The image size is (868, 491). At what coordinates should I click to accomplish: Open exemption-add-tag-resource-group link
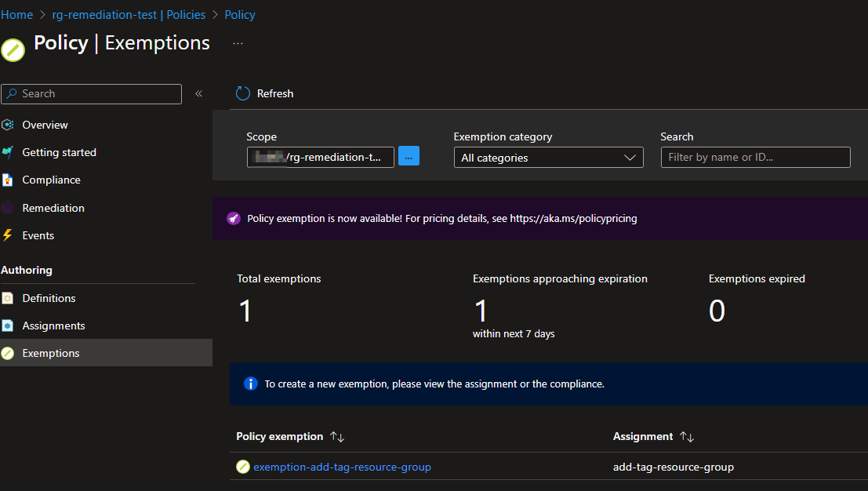342,467
